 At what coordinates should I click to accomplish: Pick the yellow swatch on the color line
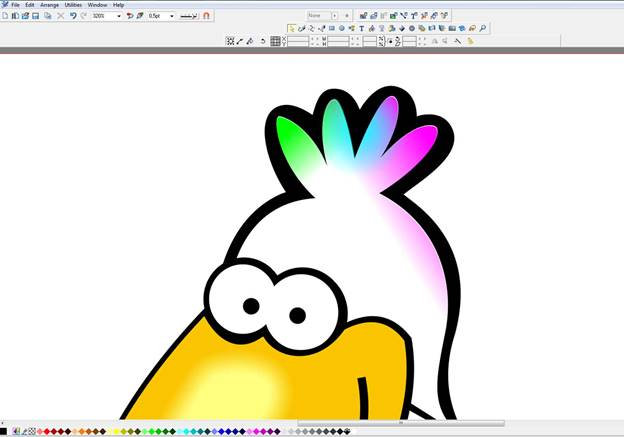tap(116, 431)
